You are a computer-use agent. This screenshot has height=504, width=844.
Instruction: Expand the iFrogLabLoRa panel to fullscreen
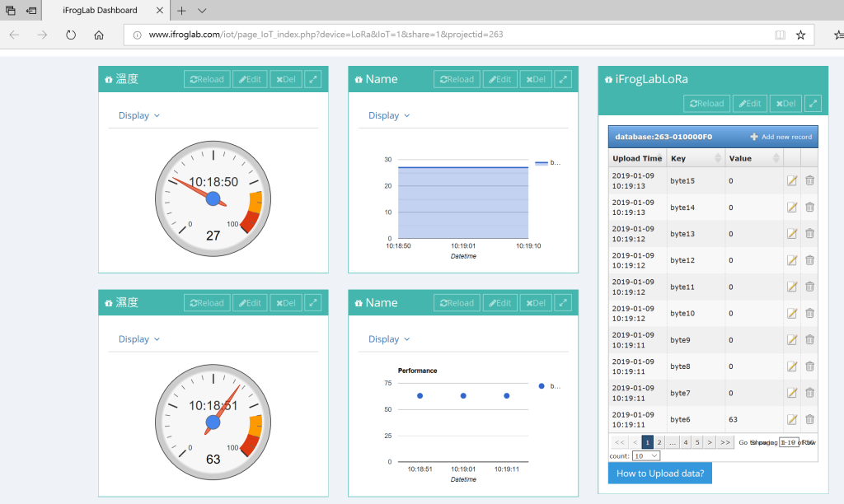813,103
